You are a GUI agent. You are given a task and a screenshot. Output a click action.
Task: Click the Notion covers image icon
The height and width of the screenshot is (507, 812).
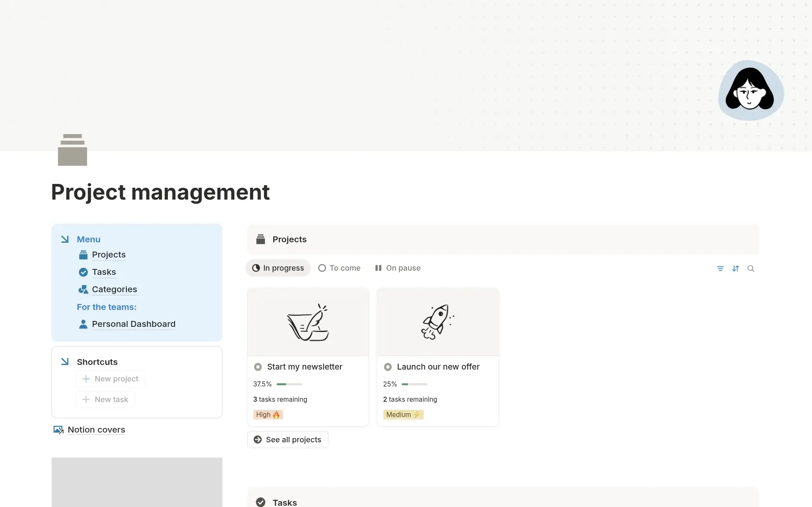(58, 429)
